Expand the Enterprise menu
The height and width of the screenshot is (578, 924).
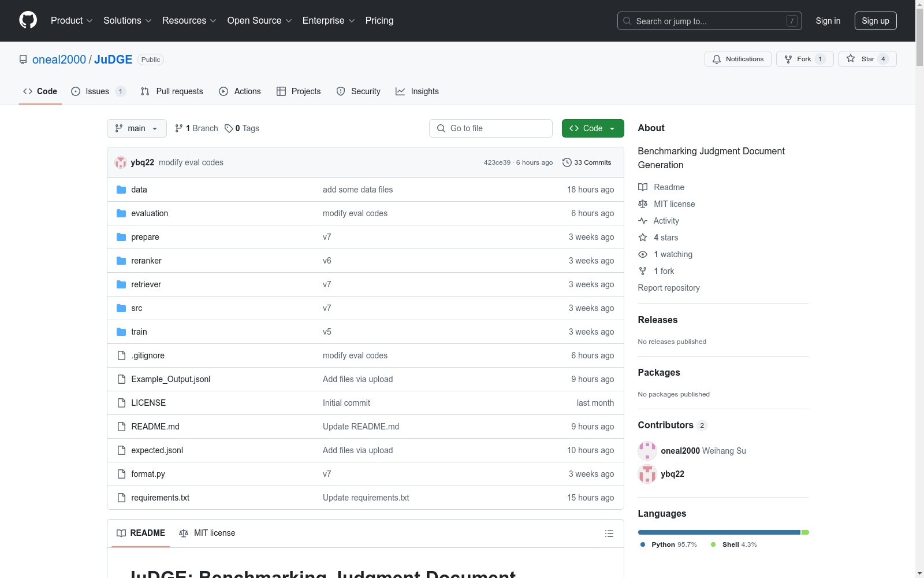pos(329,21)
